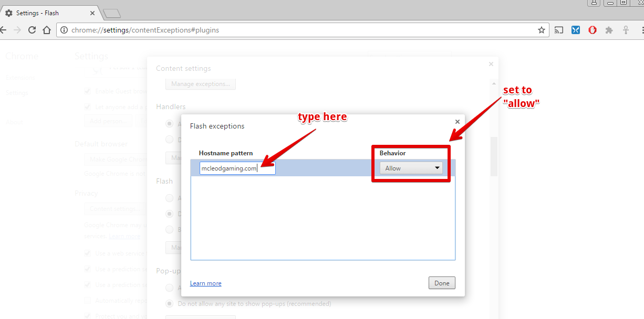Go to the Home page icon

[x=46, y=30]
